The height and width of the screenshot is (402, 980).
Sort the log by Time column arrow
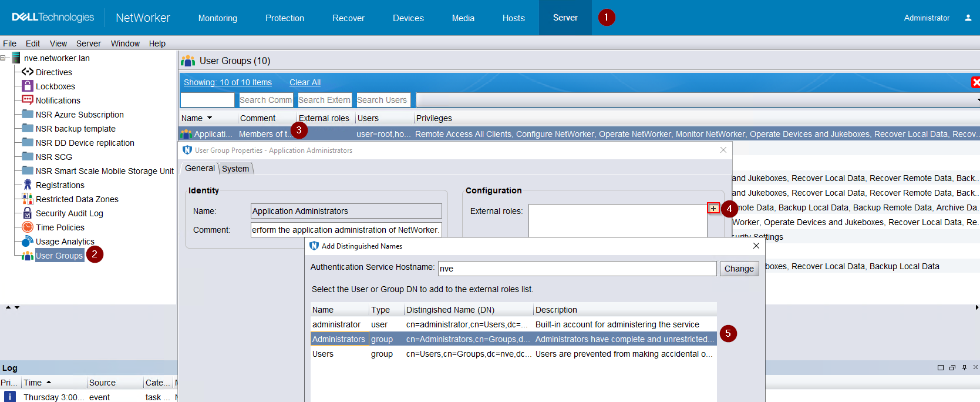[x=49, y=382]
